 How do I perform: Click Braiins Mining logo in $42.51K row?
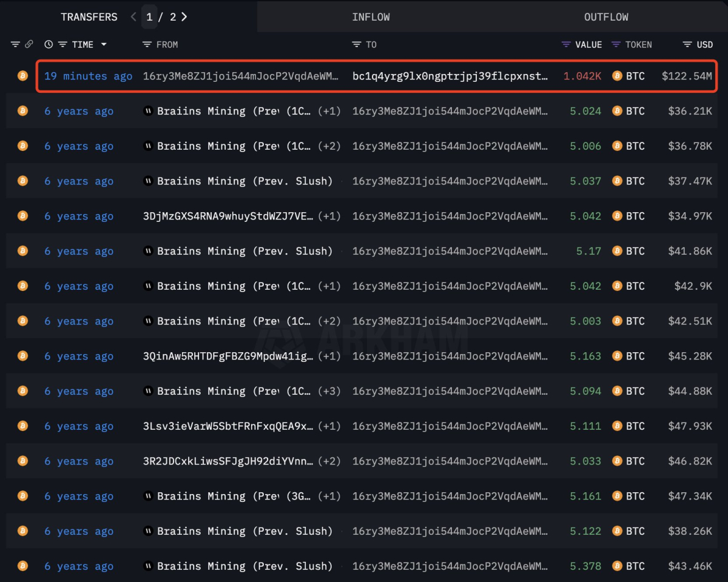click(x=148, y=321)
